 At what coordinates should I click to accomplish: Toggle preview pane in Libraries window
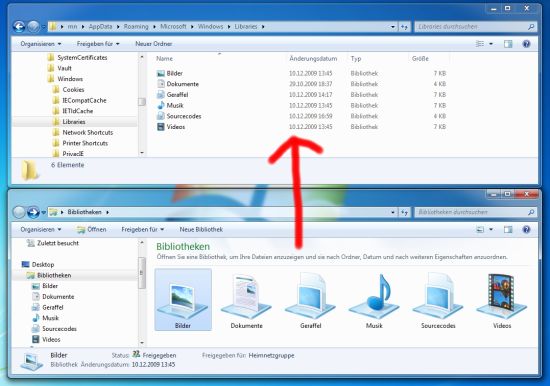click(508, 44)
